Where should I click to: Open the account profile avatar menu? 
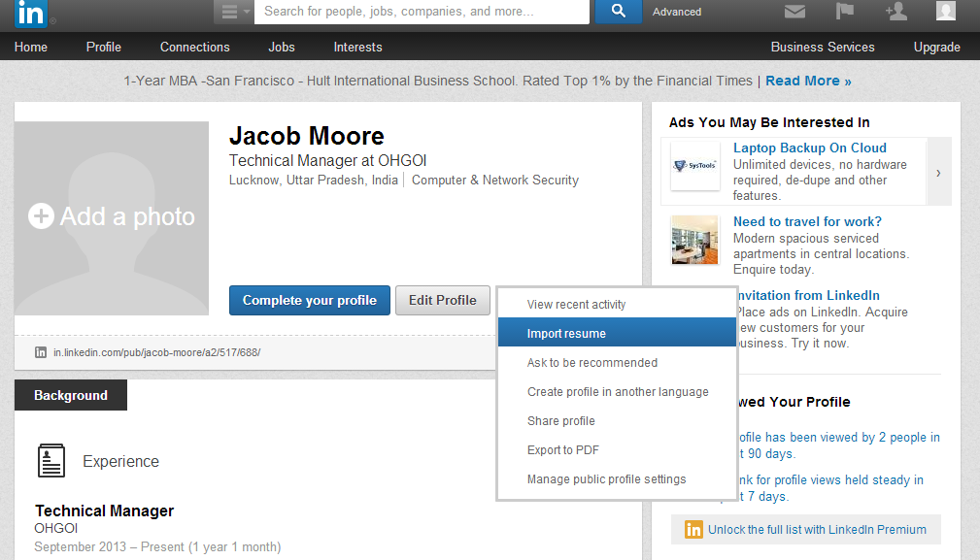[946, 11]
